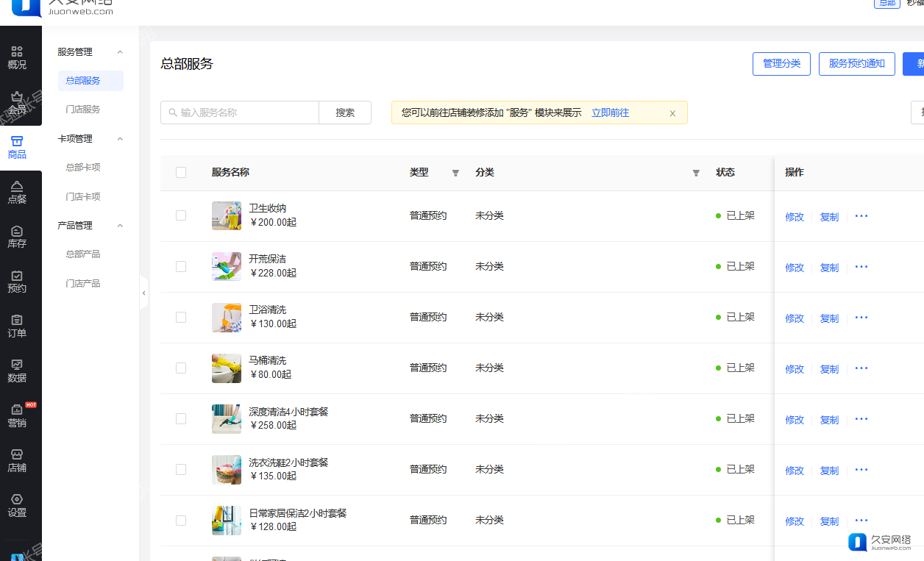Open the 设置 settings sidebar icon

click(17, 506)
